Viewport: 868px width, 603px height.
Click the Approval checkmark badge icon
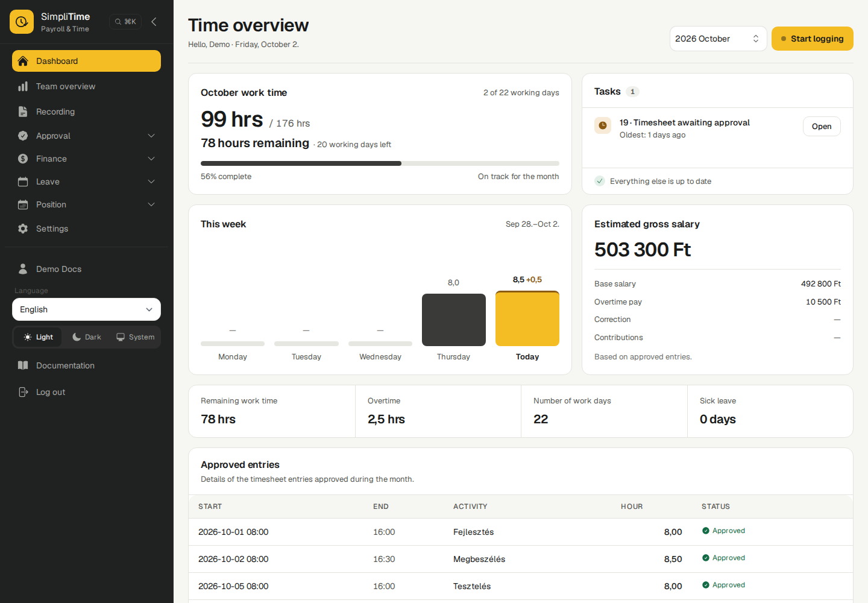23,136
